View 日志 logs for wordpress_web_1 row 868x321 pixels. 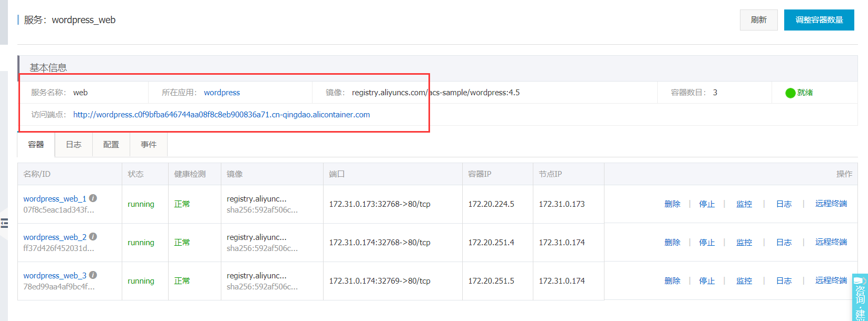784,204
